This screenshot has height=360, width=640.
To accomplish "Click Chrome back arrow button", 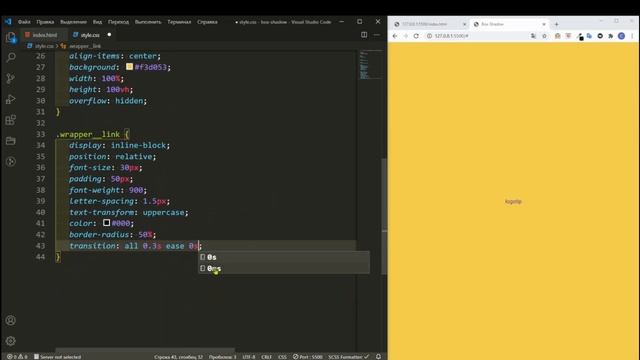I will point(395,36).
